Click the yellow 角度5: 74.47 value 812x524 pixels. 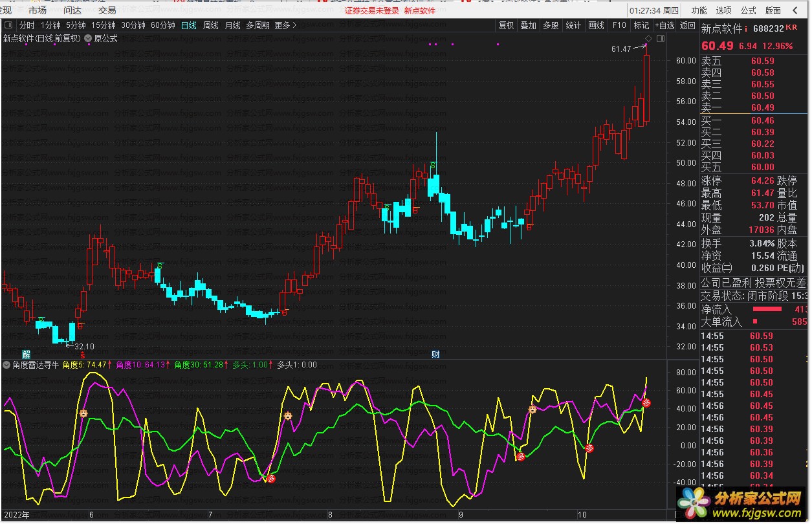click(85, 365)
